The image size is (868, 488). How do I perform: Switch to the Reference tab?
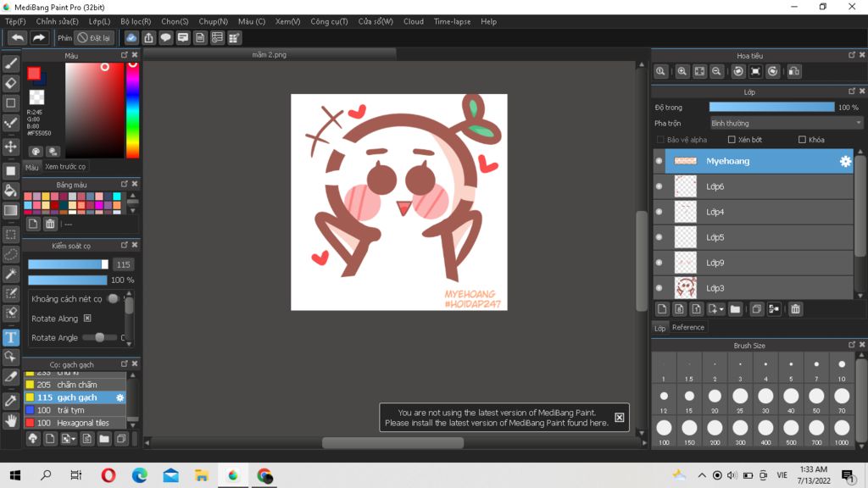point(688,328)
